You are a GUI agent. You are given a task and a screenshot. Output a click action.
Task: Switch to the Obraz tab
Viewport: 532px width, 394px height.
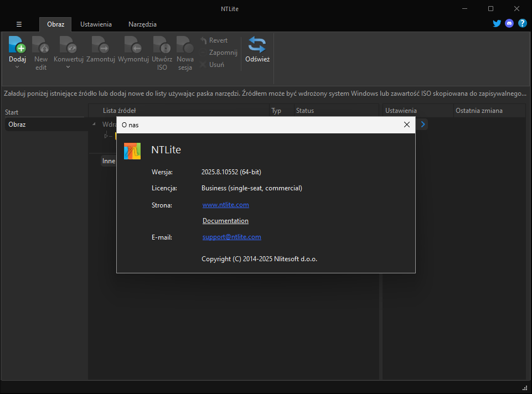click(56, 24)
